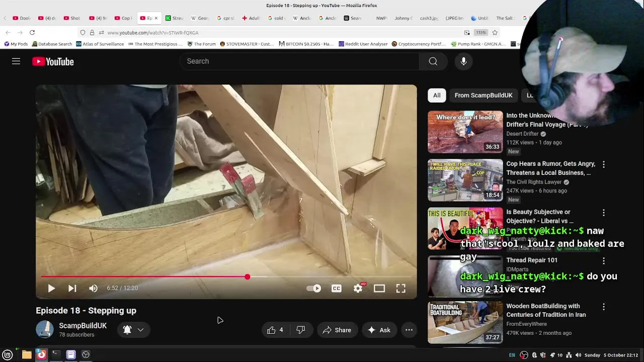Open more actions ellipsis below video
The image size is (644, 362).
tap(409, 330)
